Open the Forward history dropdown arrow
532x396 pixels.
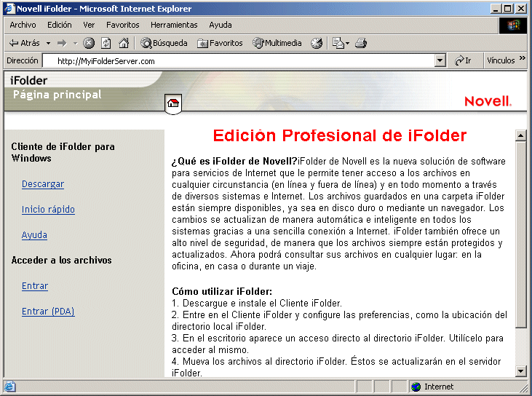75,43
